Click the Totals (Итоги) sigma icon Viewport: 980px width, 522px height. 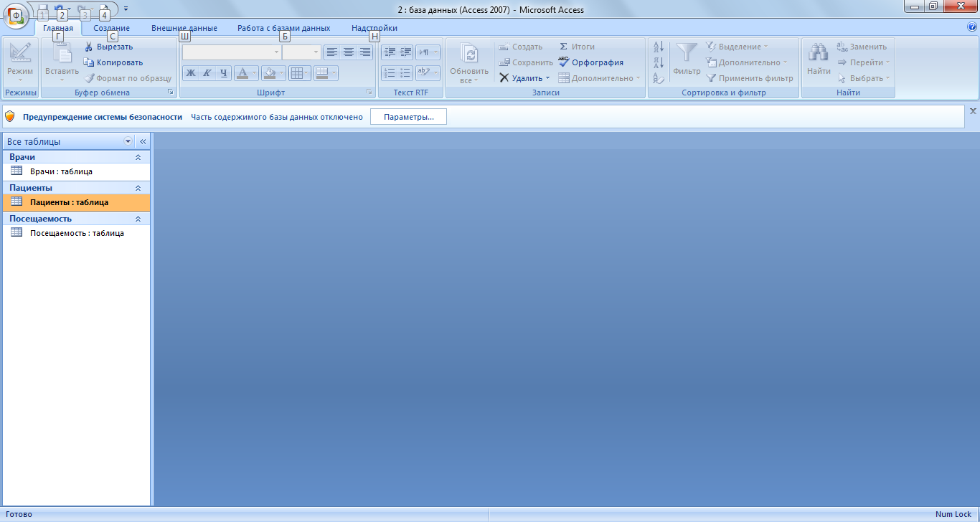[x=564, y=47]
